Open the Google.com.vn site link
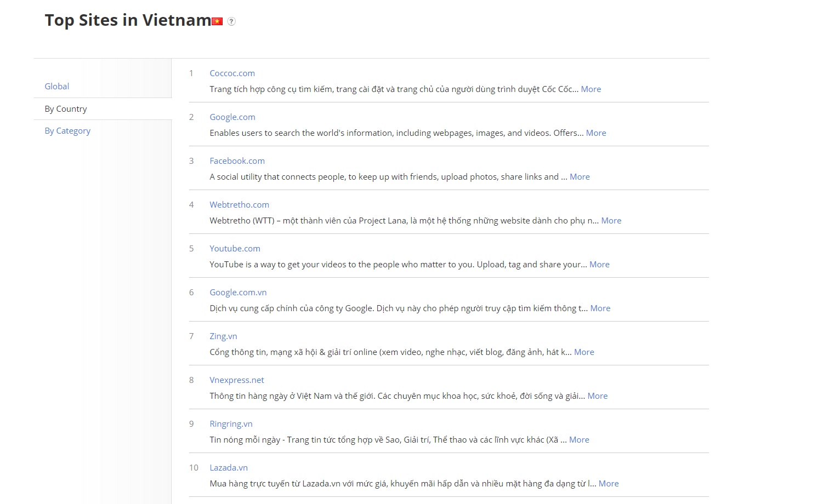This screenshot has width=840, height=504. 238,293
